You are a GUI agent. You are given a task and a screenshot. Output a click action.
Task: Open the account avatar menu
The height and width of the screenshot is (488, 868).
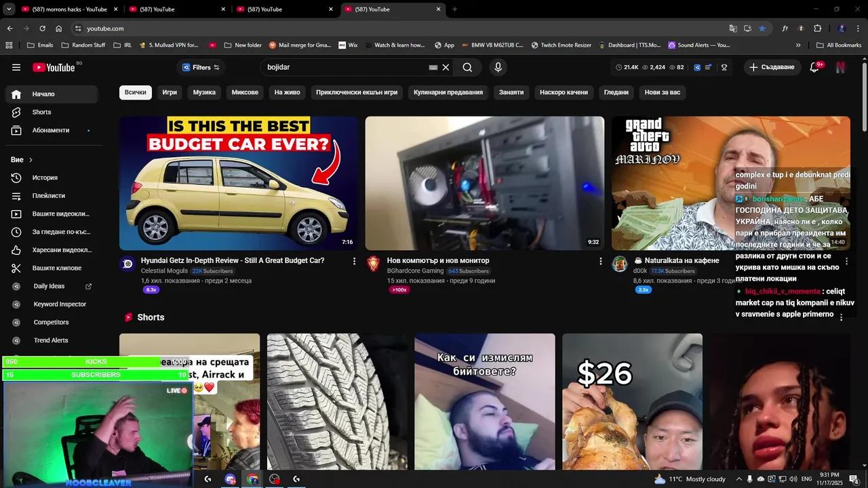pyautogui.click(x=840, y=67)
